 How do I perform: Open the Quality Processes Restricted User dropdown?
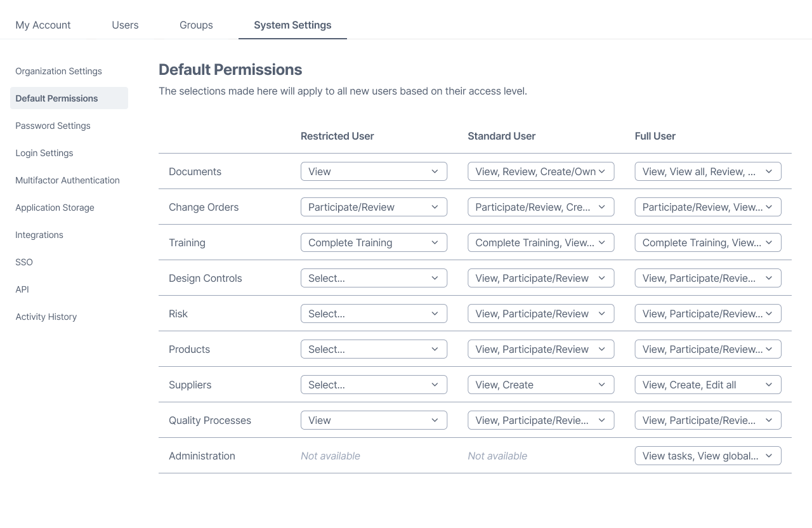pos(374,420)
